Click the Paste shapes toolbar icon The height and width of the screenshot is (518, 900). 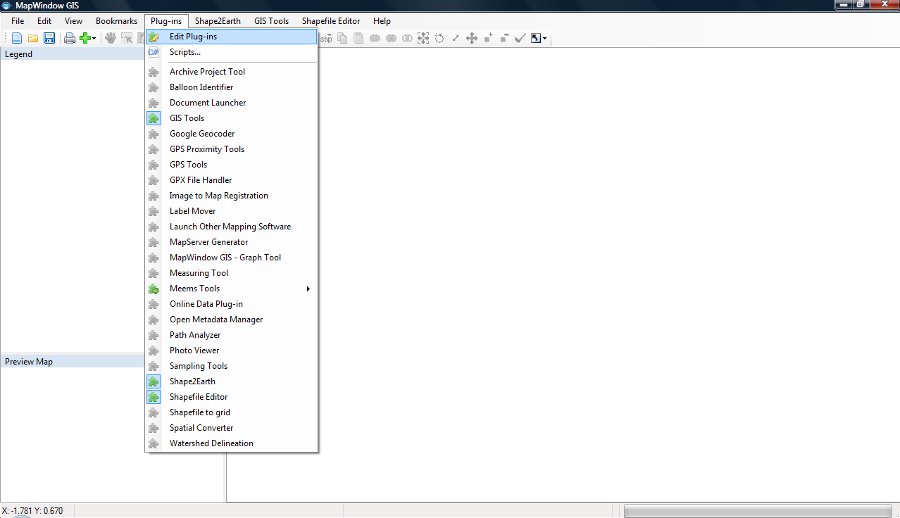click(x=359, y=38)
